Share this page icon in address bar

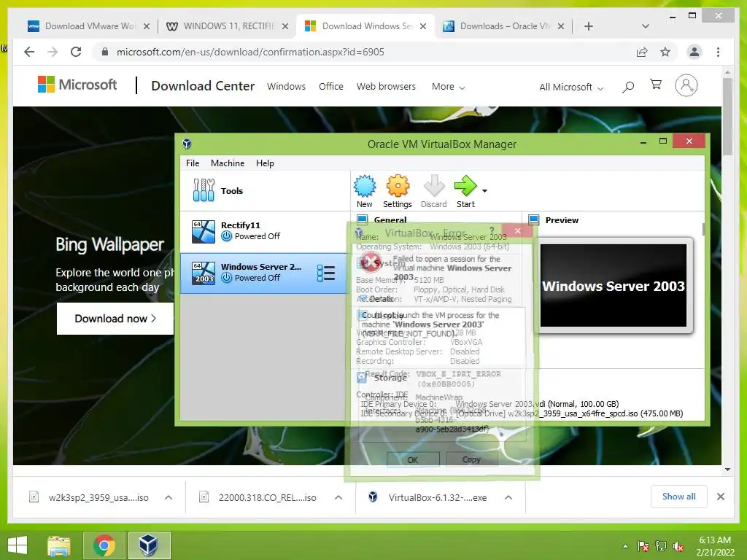pyautogui.click(x=642, y=52)
